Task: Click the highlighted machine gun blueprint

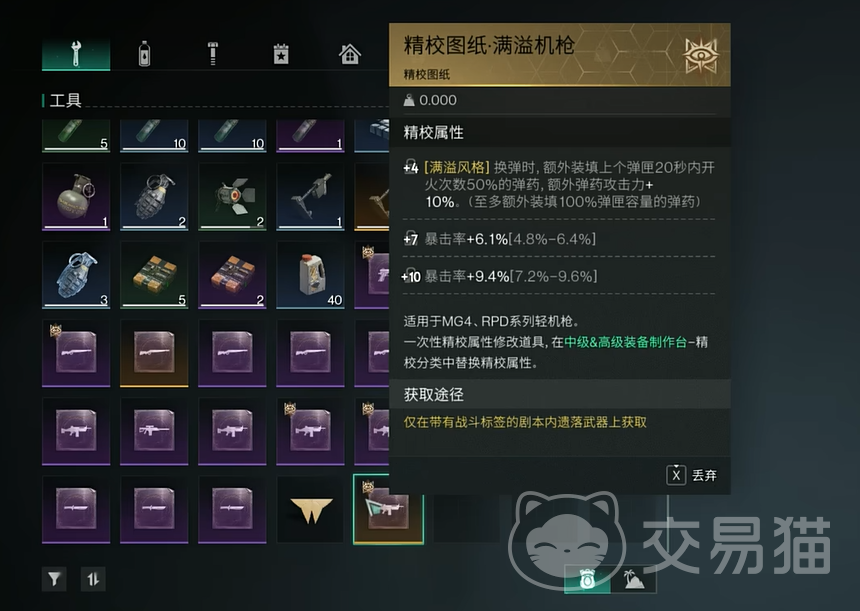Action: (388, 510)
